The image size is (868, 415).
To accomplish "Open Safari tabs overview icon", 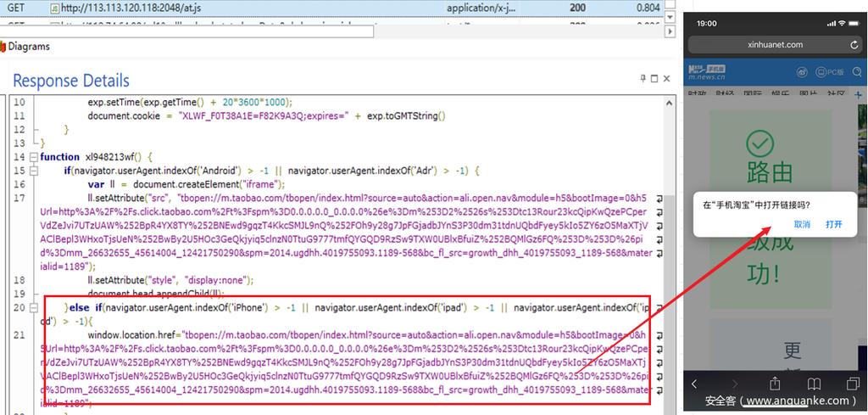I will (x=852, y=384).
